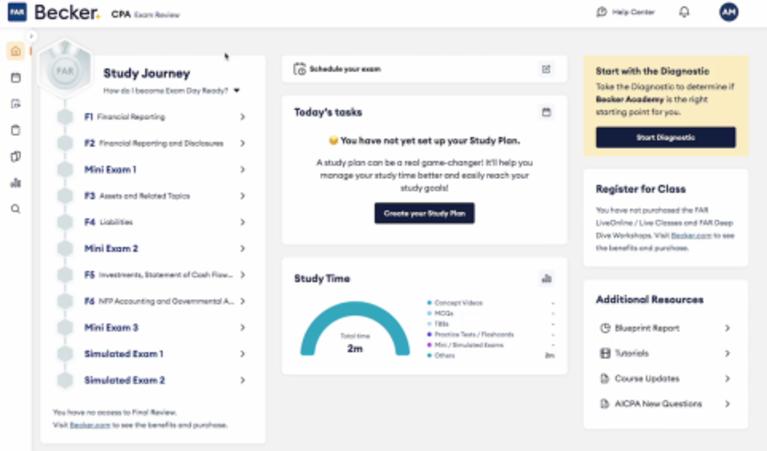Expand the F1 Financial Reporting section
Viewport: 767px width, 451px height.
tap(242, 117)
